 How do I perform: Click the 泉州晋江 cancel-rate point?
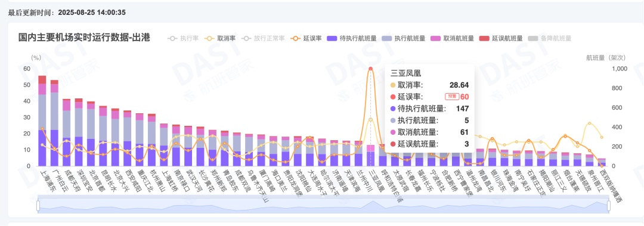(x=590, y=123)
